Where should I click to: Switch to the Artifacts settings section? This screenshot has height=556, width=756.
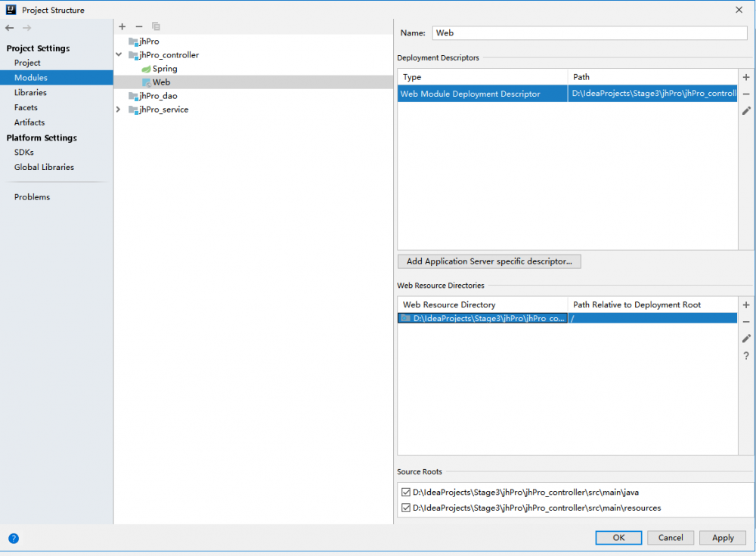(29, 122)
